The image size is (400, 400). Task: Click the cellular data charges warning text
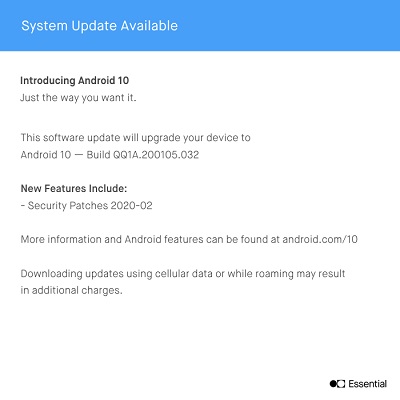183,282
